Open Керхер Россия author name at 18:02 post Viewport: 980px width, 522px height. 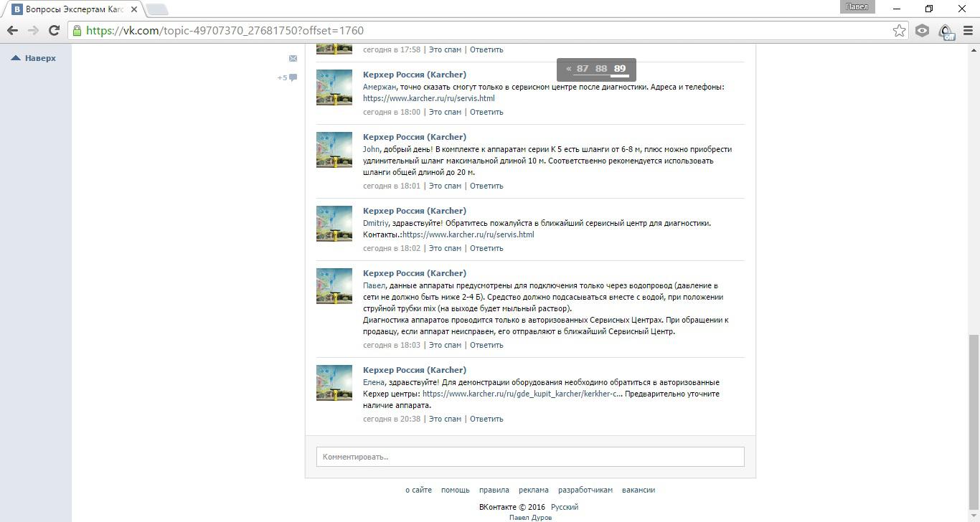coord(415,211)
